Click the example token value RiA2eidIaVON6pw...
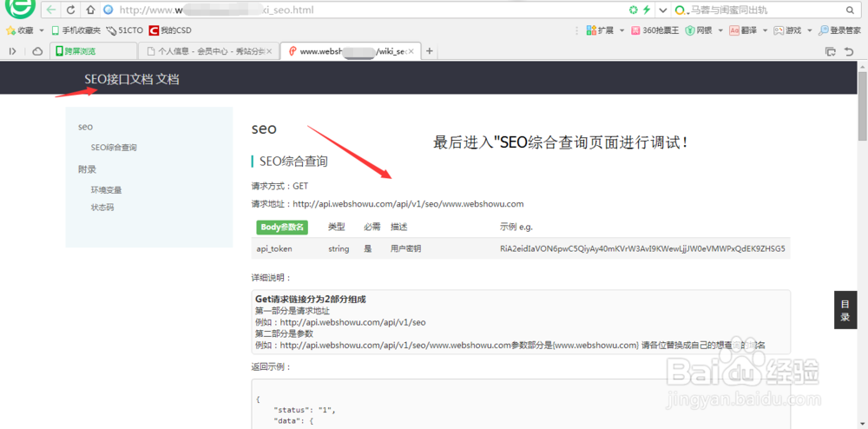Image resolution: width=868 pixels, height=429 pixels. click(642, 249)
